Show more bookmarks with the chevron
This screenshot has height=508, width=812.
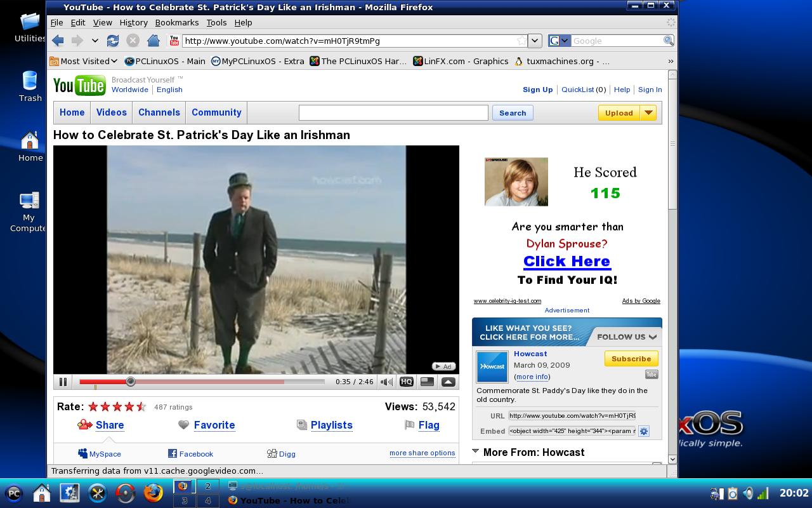[671, 61]
